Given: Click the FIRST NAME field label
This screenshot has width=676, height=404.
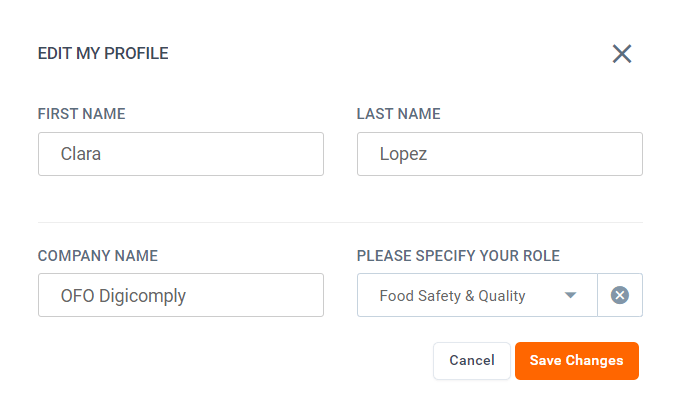Looking at the screenshot, I should pyautogui.click(x=82, y=114).
